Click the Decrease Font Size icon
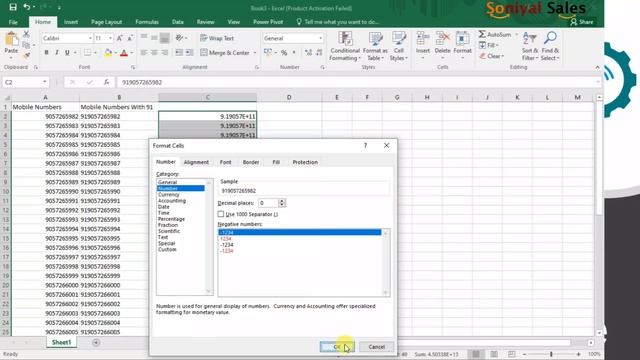This screenshot has width=640, height=360. (x=130, y=38)
